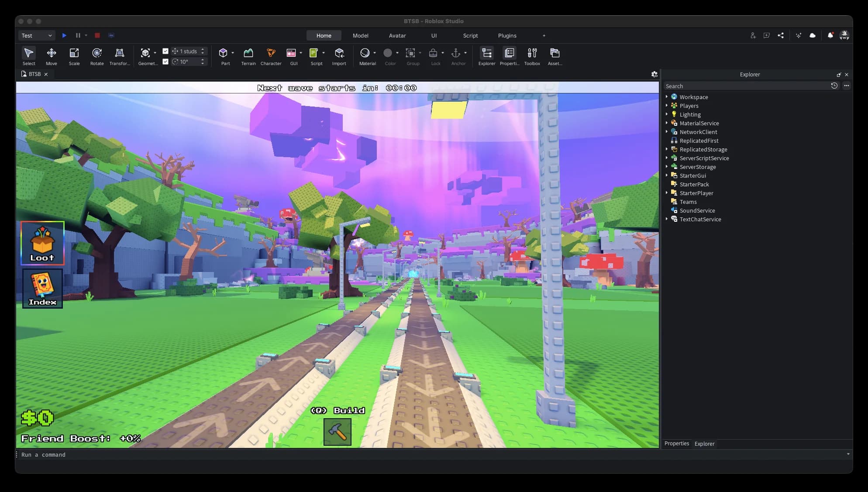Open the Part insert dropdown arrow
Screen dimensions: 868x492
pos(233,53)
